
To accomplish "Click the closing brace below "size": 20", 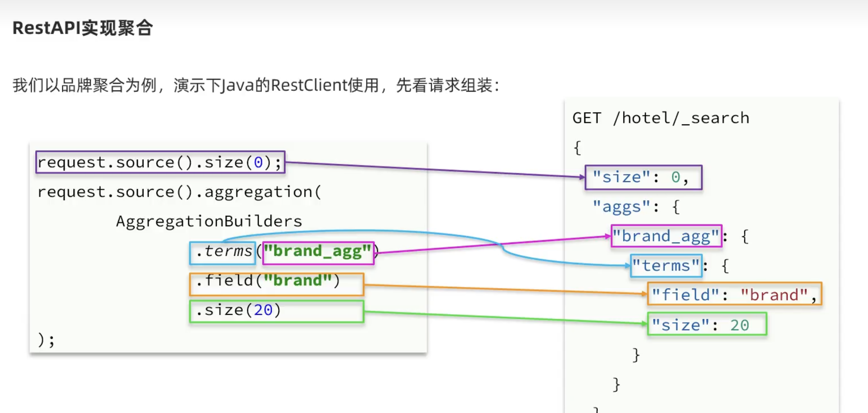I will 636,355.
